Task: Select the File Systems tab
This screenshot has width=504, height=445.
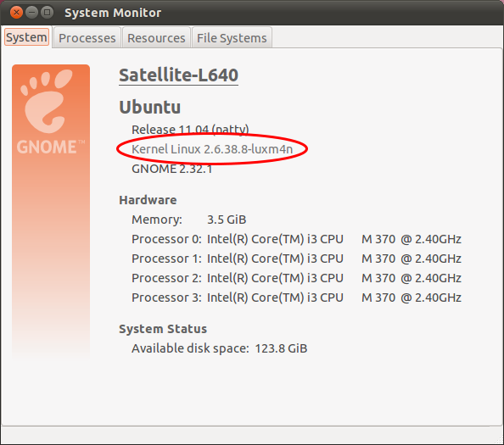Action: tap(232, 38)
